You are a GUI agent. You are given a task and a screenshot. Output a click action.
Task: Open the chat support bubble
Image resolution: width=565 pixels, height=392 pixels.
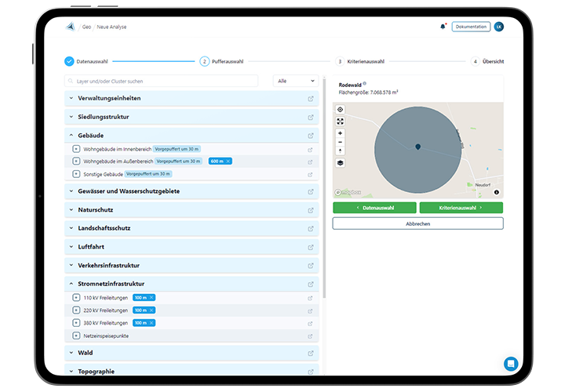(511, 364)
